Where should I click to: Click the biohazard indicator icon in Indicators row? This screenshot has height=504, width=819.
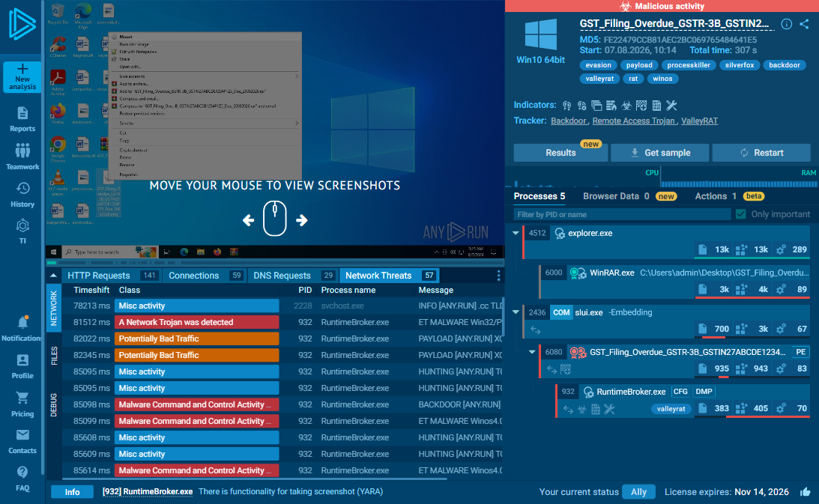point(626,106)
